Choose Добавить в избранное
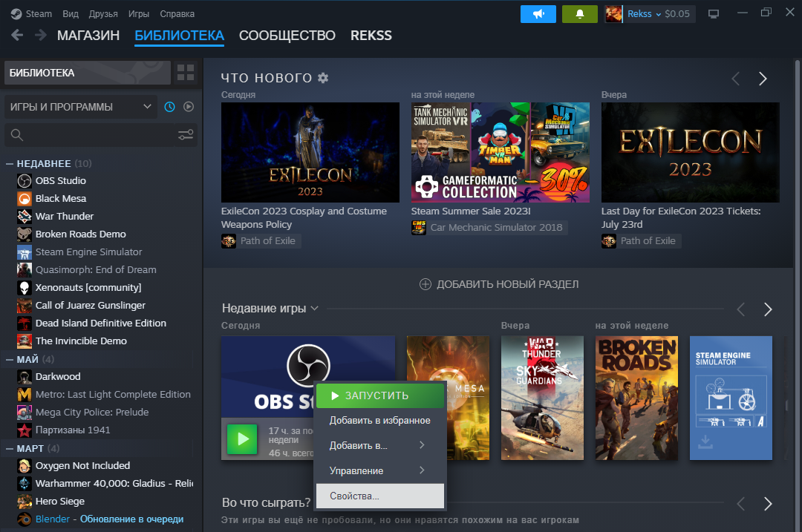 [380, 421]
